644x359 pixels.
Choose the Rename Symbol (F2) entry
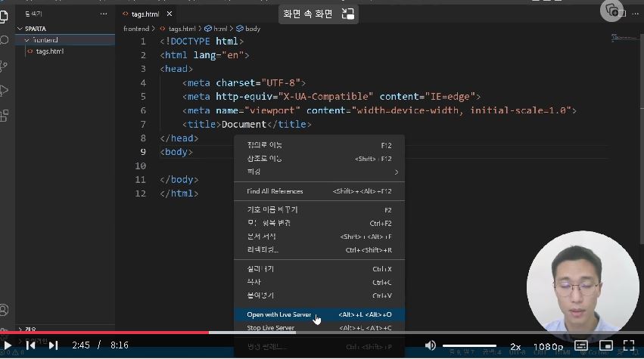click(x=319, y=209)
